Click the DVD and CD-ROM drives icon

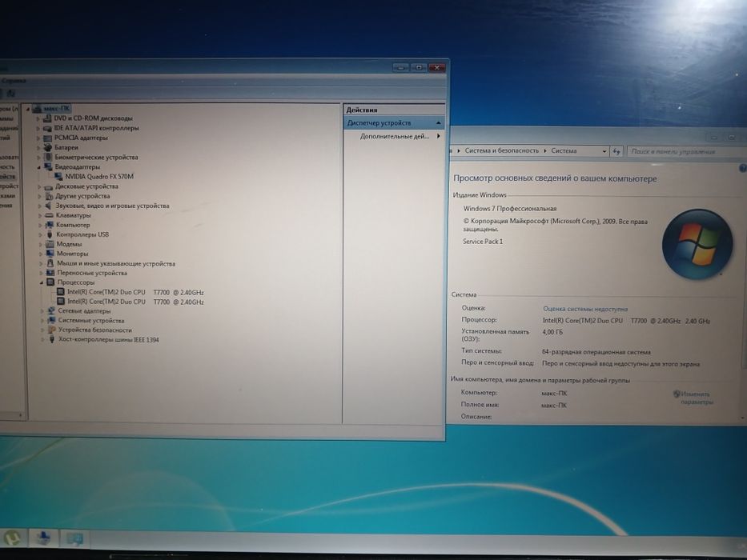(x=48, y=118)
